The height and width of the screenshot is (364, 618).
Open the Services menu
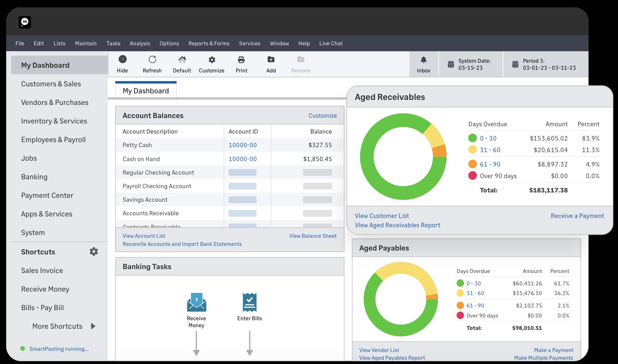(x=250, y=43)
